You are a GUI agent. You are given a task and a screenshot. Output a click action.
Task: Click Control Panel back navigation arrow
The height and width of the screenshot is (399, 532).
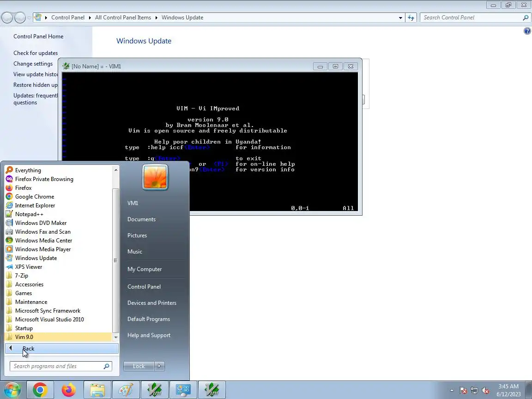7,18
